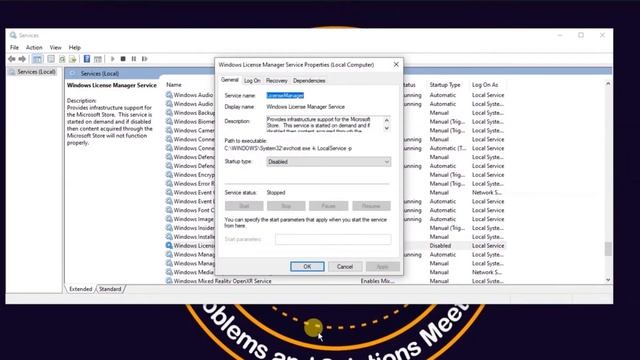Click the Resume button under Service status
The width and height of the screenshot is (640, 360).
coord(371,206)
